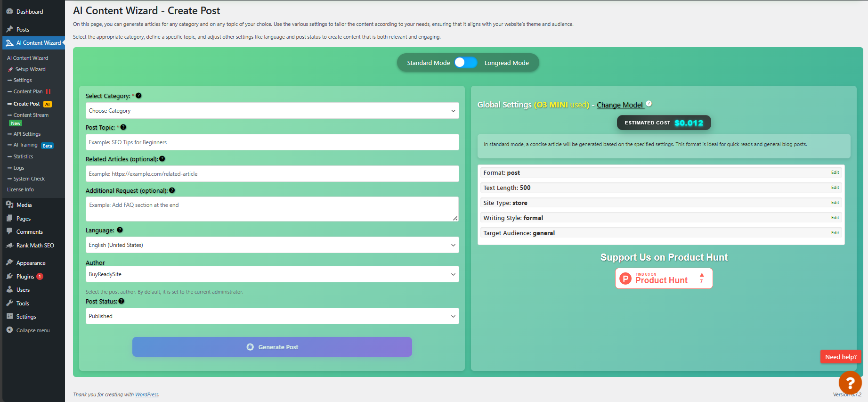Click help icon beside Related Articles
This screenshot has width=868, height=402.
162,159
